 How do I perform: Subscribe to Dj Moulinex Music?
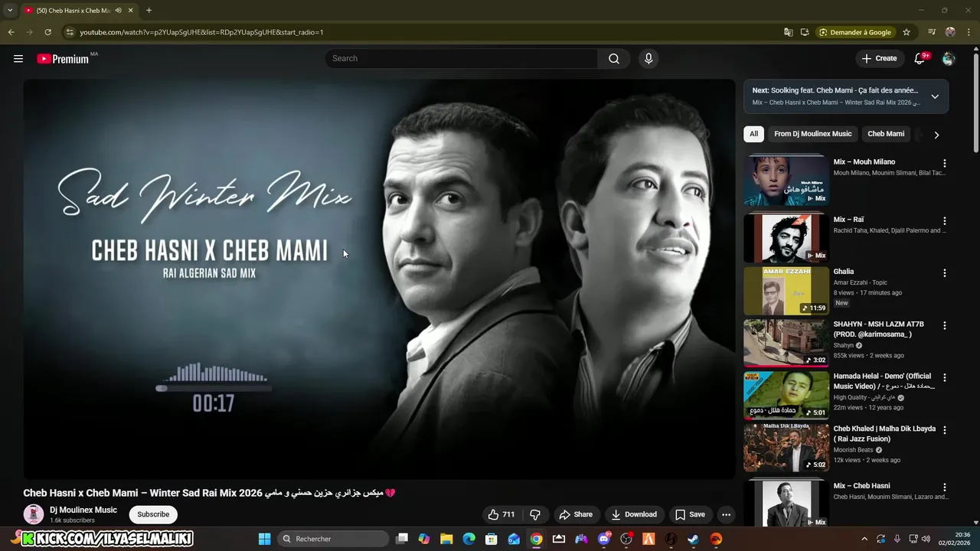tap(153, 514)
